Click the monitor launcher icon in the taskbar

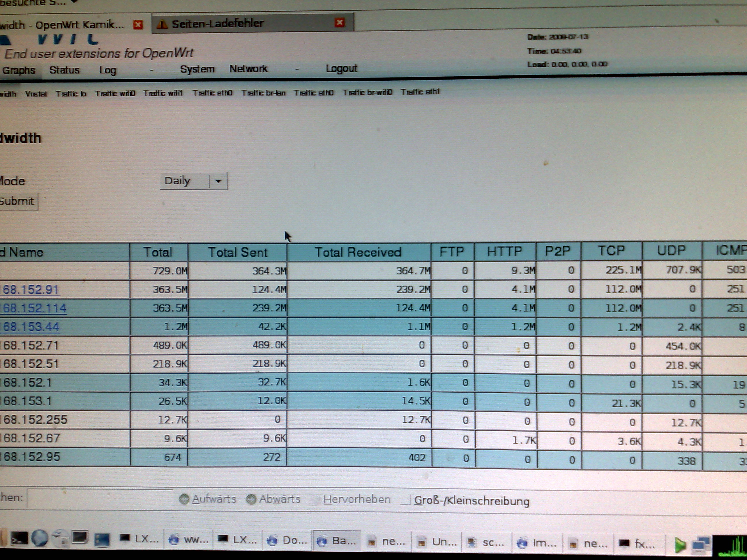(x=80, y=537)
